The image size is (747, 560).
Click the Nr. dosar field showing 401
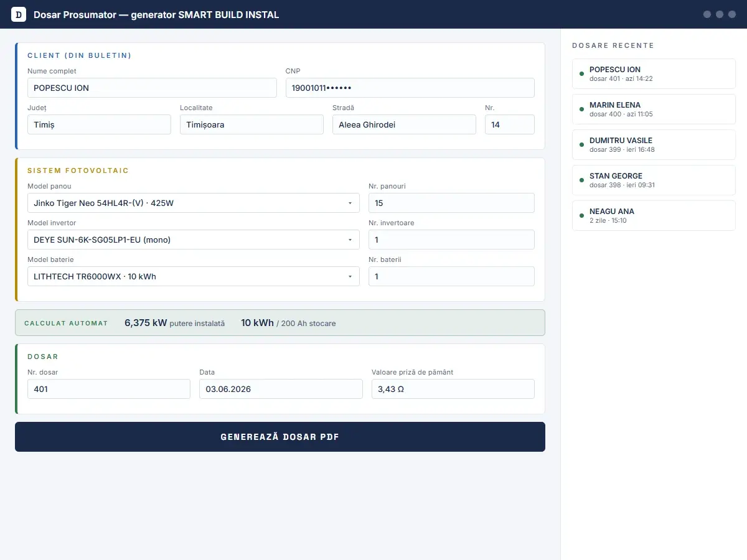coord(109,389)
